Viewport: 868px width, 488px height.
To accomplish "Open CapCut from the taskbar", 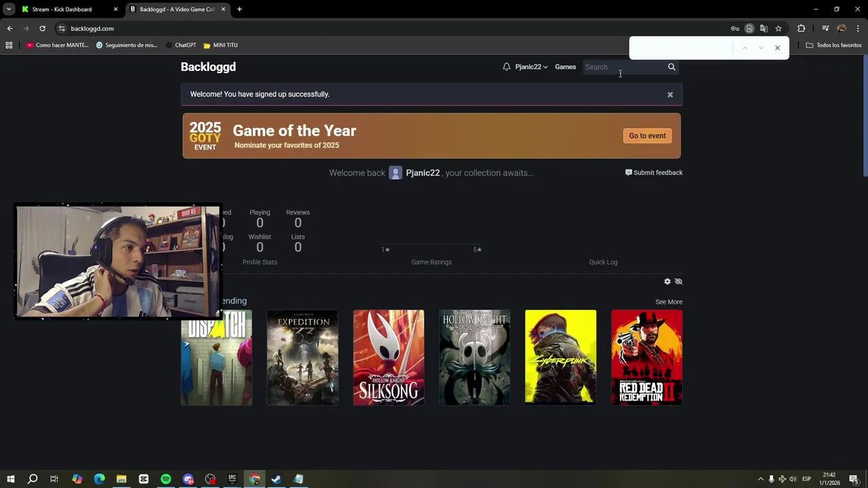I will click(144, 479).
